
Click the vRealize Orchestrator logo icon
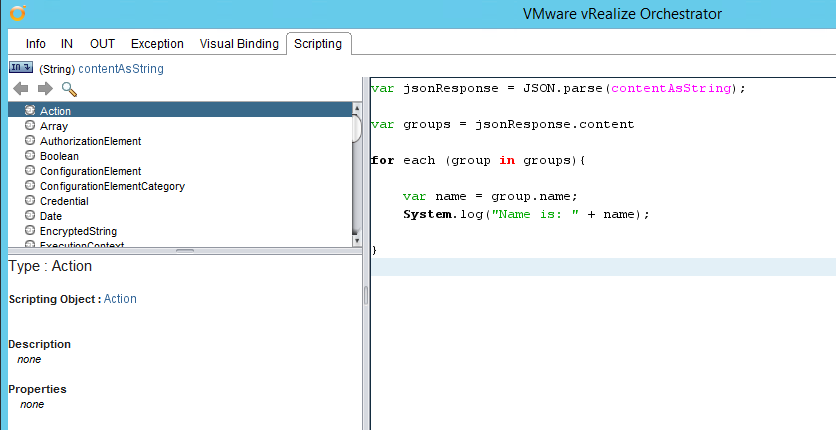pos(18,13)
